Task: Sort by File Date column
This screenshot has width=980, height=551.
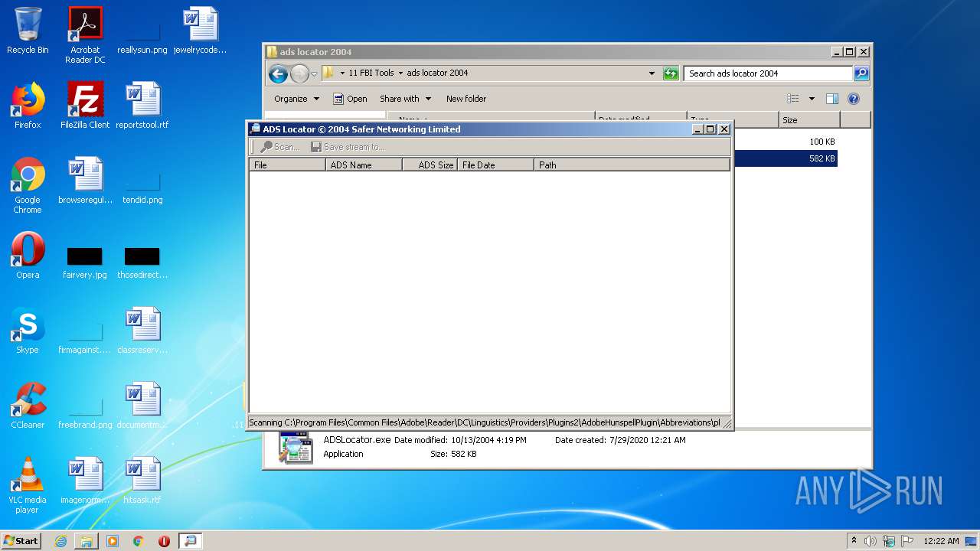Action: pos(495,165)
